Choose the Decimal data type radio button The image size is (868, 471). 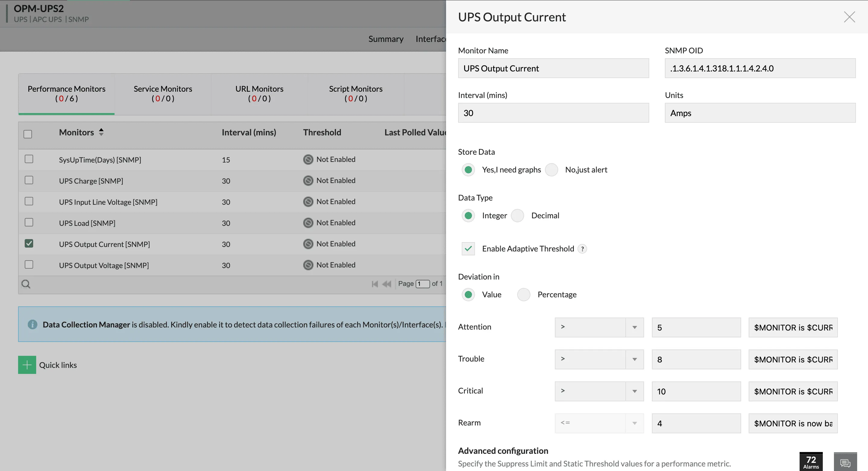click(x=517, y=215)
